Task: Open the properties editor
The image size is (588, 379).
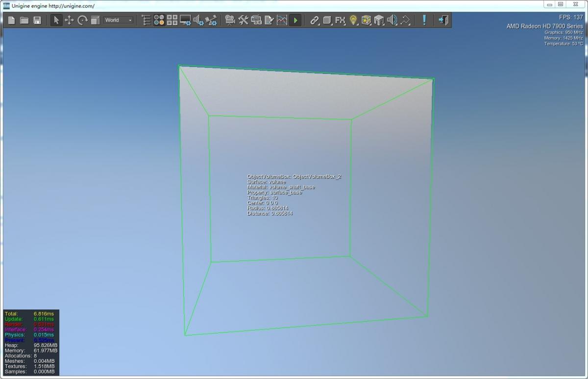Action: point(171,20)
